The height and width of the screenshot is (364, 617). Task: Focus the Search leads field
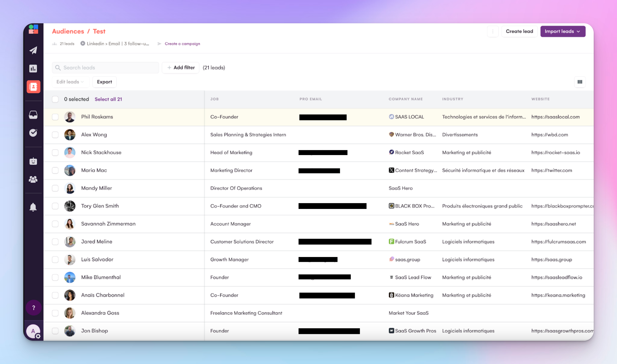[108, 68]
